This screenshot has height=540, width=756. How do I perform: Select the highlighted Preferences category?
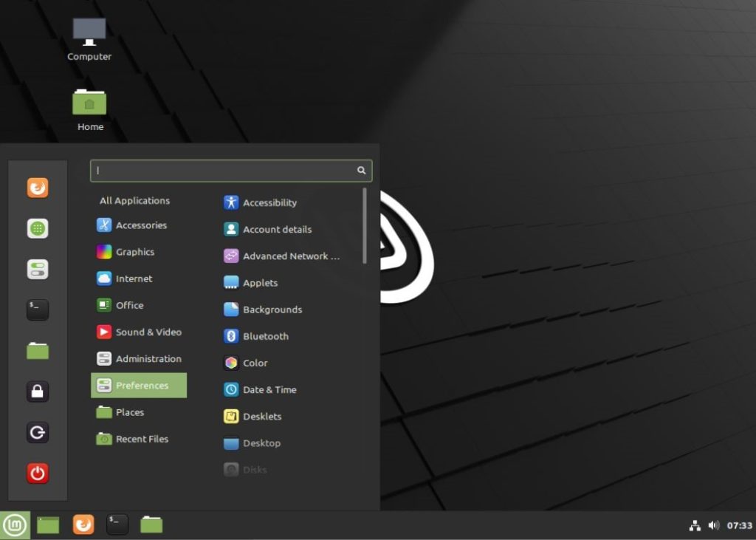[139, 385]
